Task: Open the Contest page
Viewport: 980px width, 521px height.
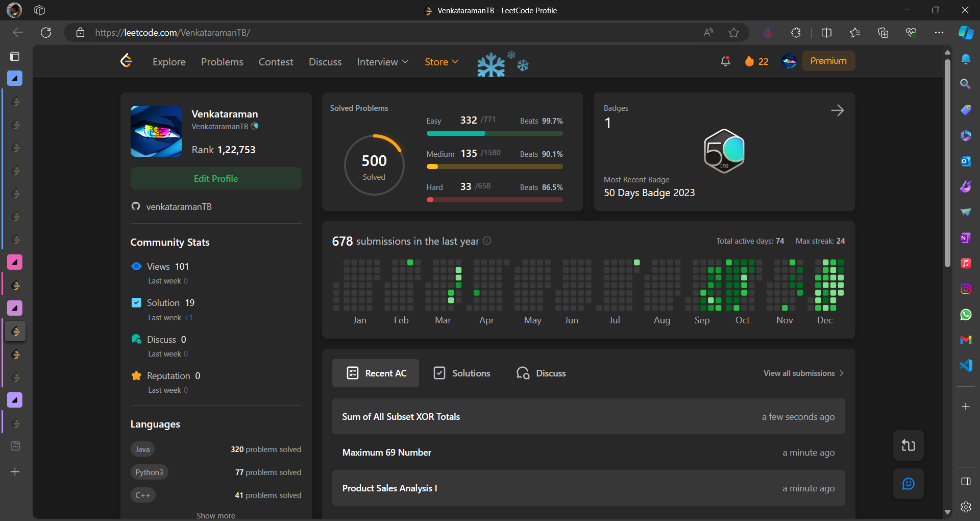Action: coord(276,62)
